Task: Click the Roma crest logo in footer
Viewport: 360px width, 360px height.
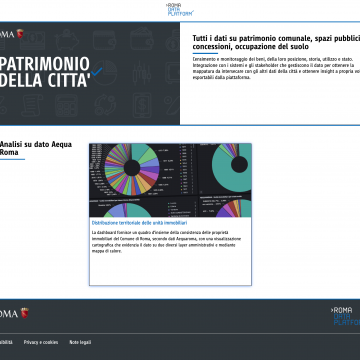Action: (14, 313)
